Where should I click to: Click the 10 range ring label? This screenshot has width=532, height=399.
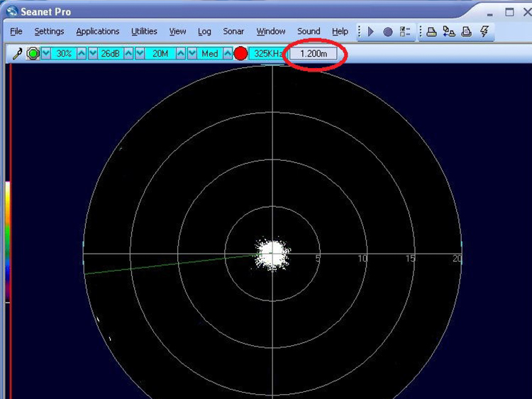click(362, 259)
